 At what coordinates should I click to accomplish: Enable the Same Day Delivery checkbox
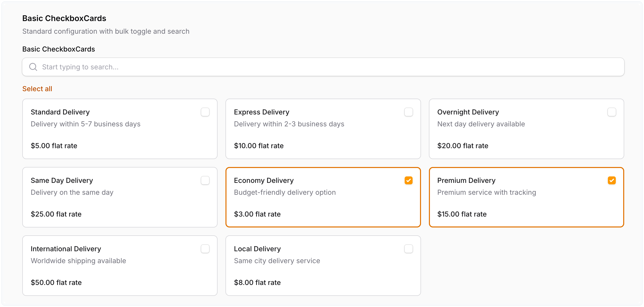(x=205, y=180)
